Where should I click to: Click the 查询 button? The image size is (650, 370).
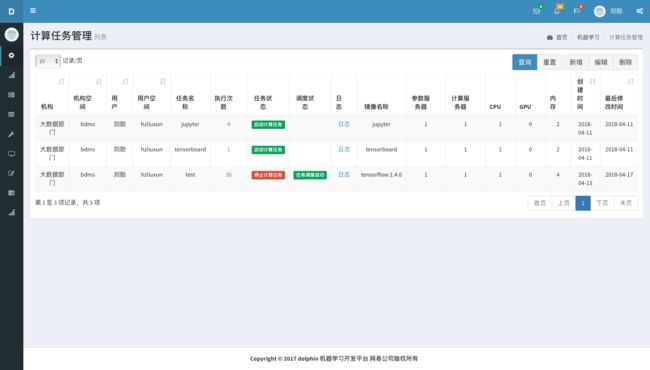(x=524, y=62)
